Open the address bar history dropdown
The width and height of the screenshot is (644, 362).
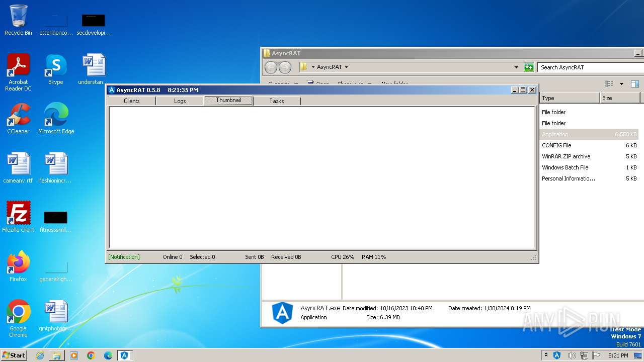pyautogui.click(x=516, y=67)
